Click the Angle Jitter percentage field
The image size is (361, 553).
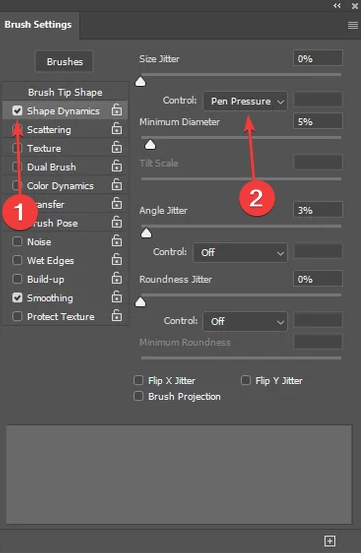click(x=318, y=210)
